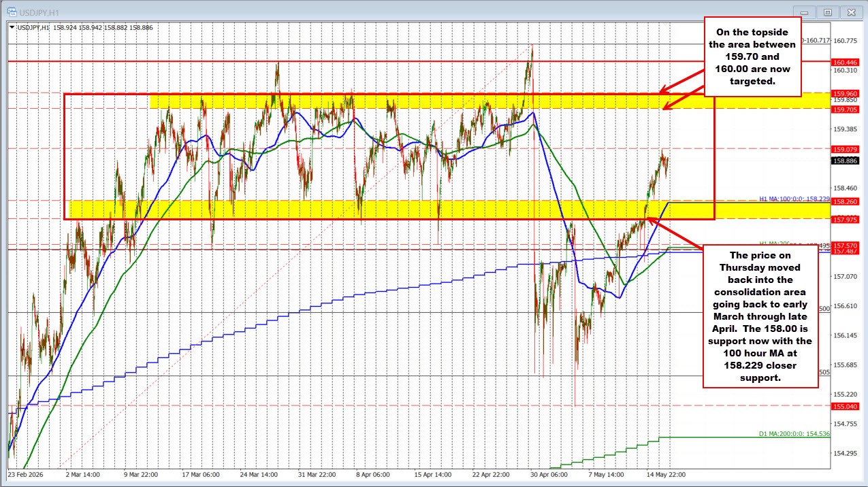Image resolution: width=868 pixels, height=487 pixels.
Task: Click price scale value 155.220
Action: (x=844, y=394)
